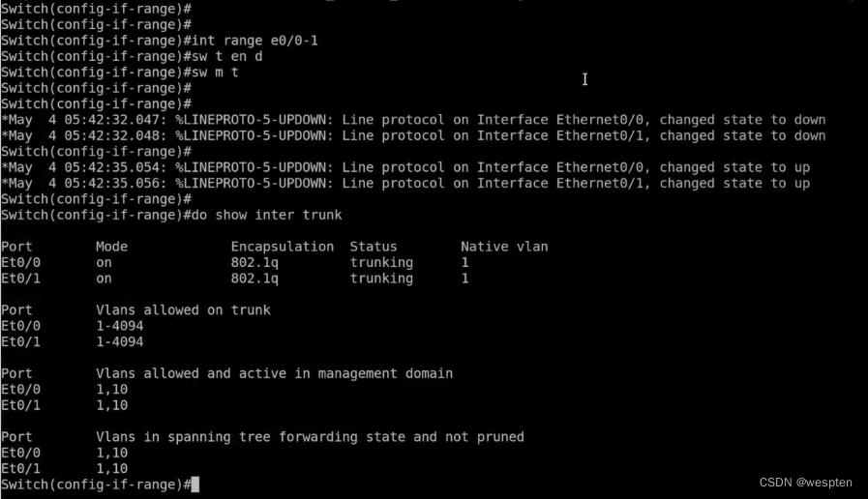
Task: Click the Ethernet0/0 changed state to down log
Action: pos(413,120)
